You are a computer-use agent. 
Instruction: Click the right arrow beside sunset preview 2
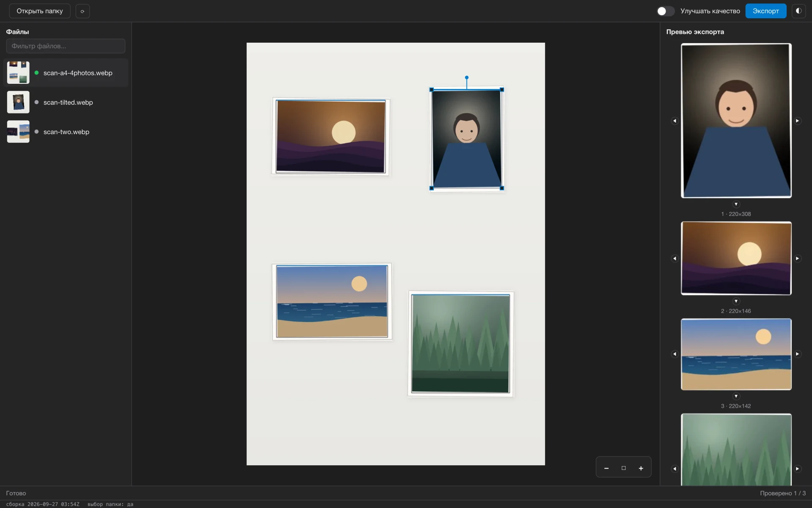point(798,259)
